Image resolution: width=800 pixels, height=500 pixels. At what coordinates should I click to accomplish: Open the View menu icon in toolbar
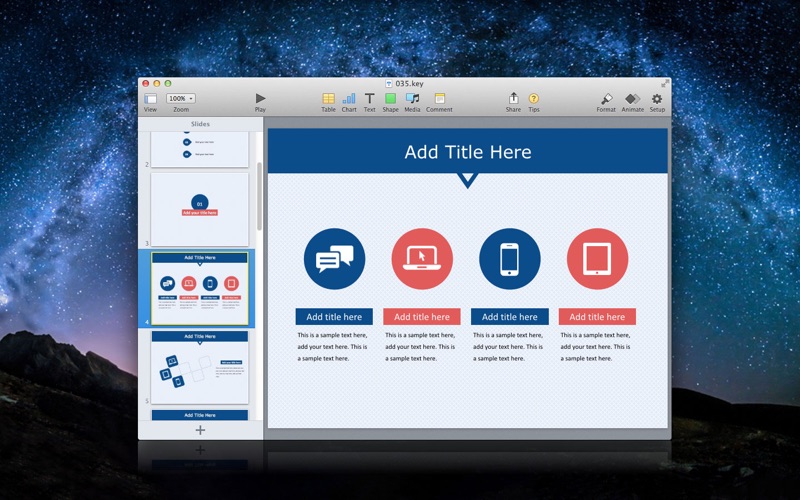[x=151, y=98]
